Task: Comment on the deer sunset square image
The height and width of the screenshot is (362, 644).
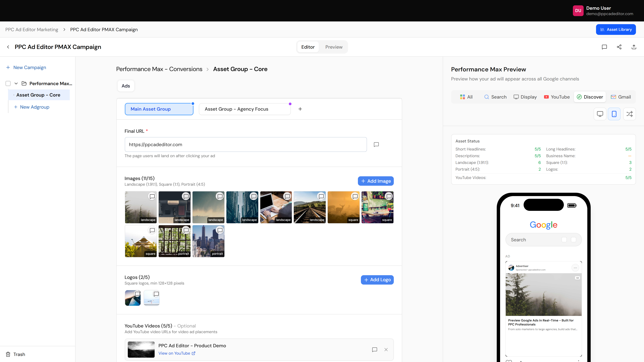Action: [x=355, y=196]
